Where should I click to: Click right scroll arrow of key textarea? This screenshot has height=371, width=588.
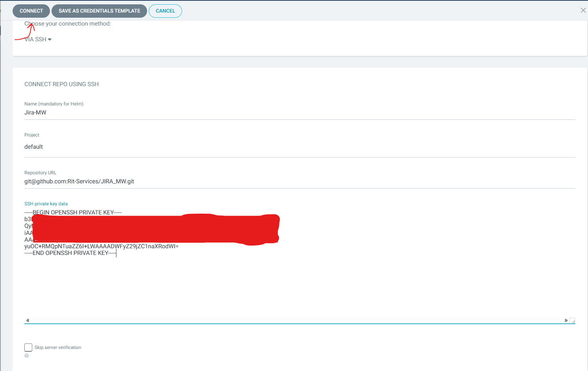(566, 320)
